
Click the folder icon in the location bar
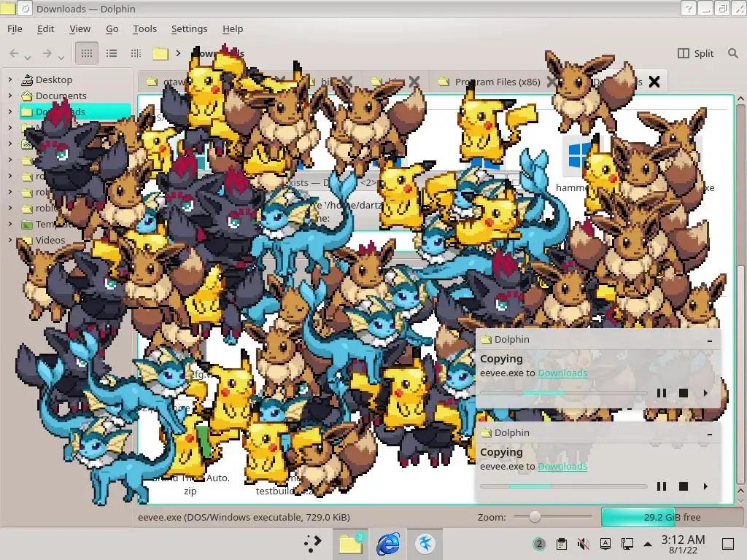160,53
